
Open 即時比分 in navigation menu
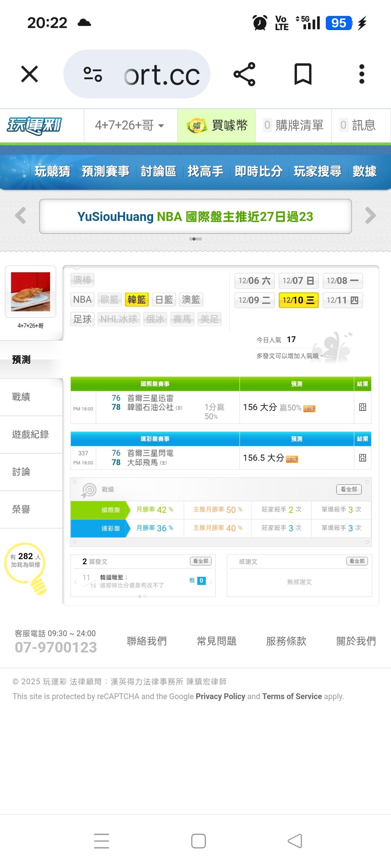point(258,171)
